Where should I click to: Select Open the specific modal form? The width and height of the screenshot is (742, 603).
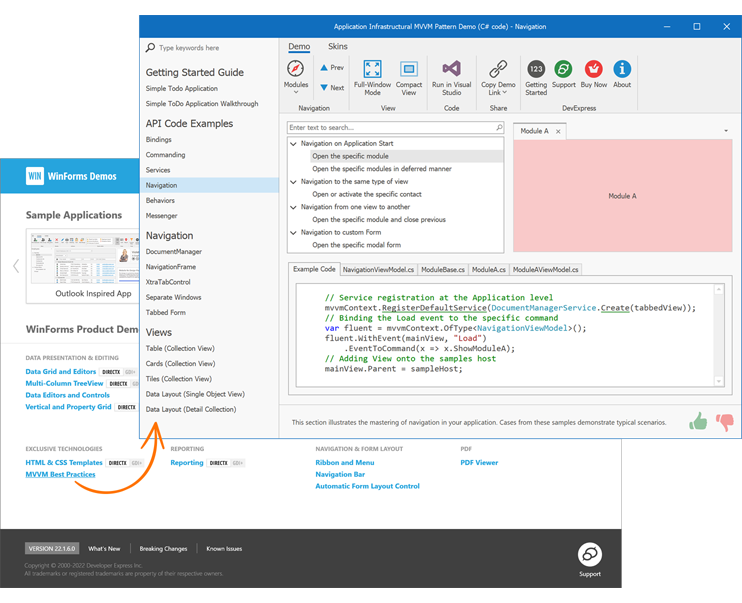(356, 245)
